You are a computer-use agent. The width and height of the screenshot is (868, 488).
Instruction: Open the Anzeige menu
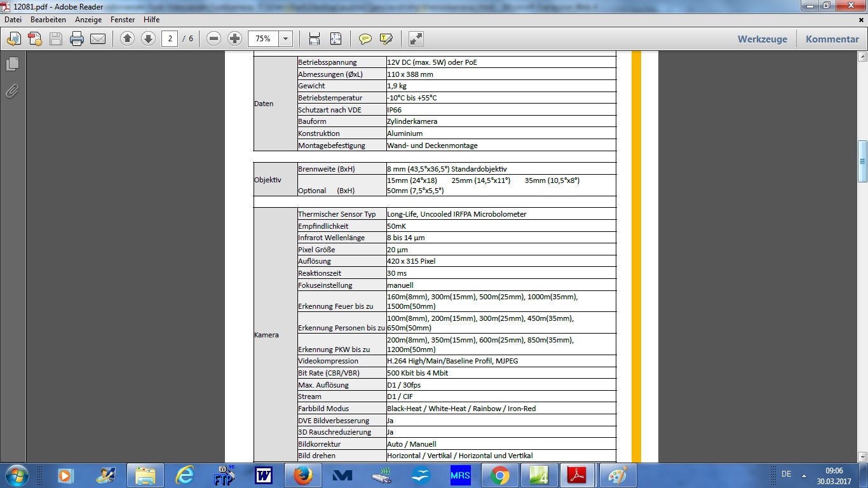(x=88, y=20)
